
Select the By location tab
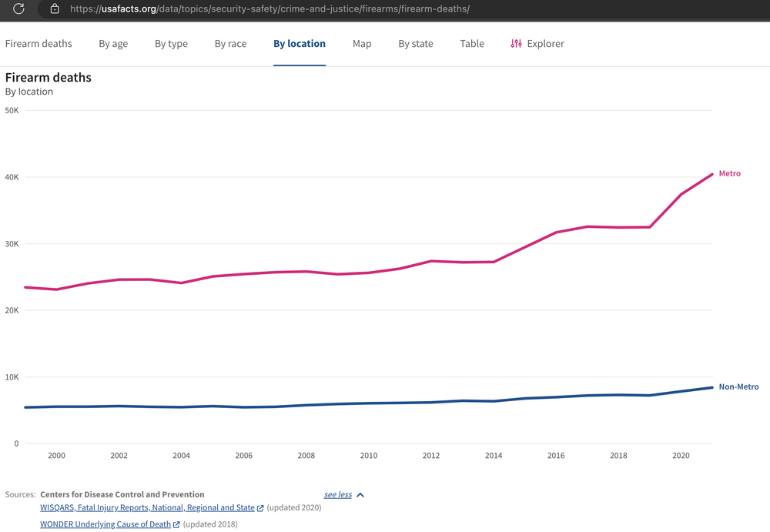(x=300, y=44)
